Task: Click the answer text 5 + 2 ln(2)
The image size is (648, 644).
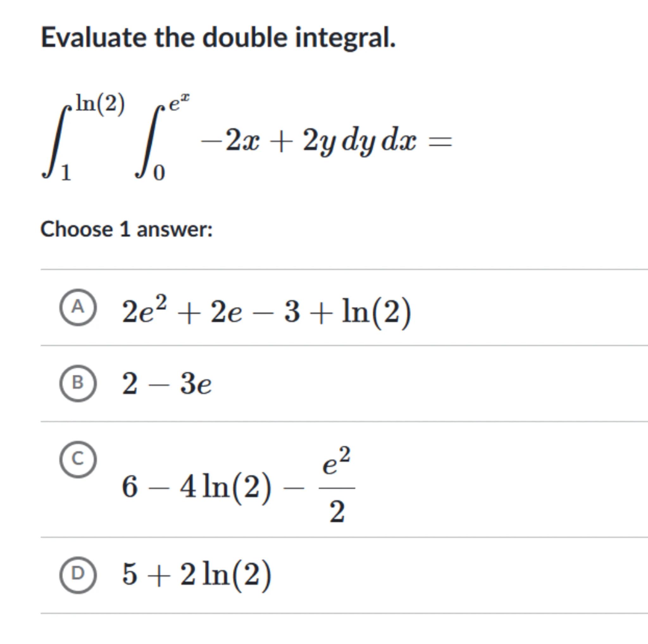Action: click(196, 575)
